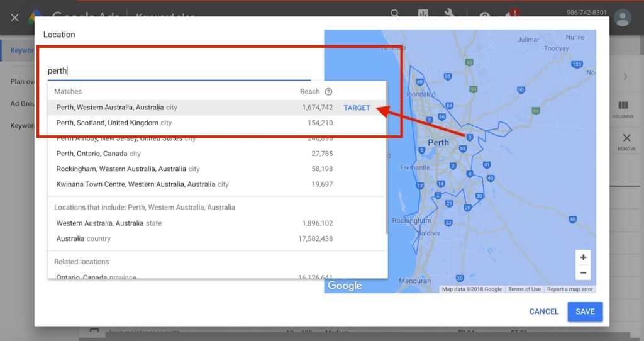Click the CANCEL button
The image size is (644, 341).
(x=544, y=311)
